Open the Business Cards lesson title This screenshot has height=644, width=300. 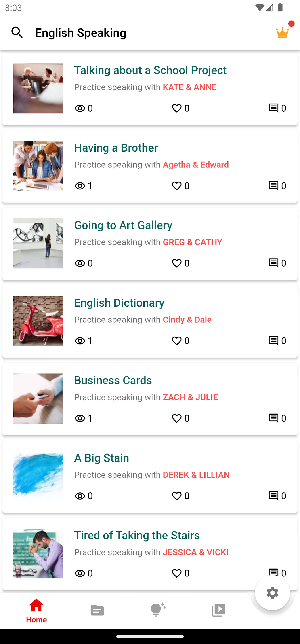(113, 380)
